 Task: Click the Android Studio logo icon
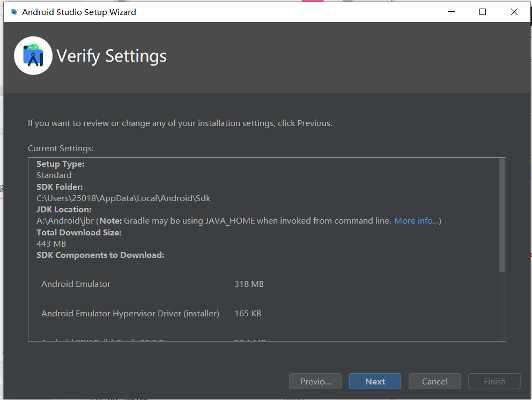click(x=33, y=56)
